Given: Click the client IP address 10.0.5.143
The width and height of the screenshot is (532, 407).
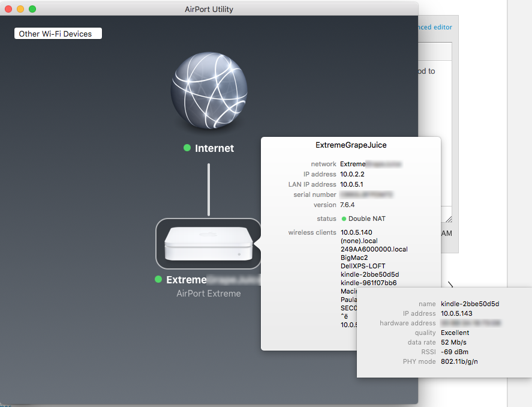Looking at the screenshot, I should [456, 313].
